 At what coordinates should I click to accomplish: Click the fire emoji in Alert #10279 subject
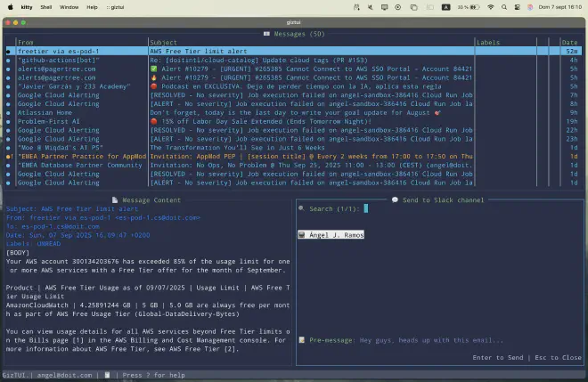[154, 77]
